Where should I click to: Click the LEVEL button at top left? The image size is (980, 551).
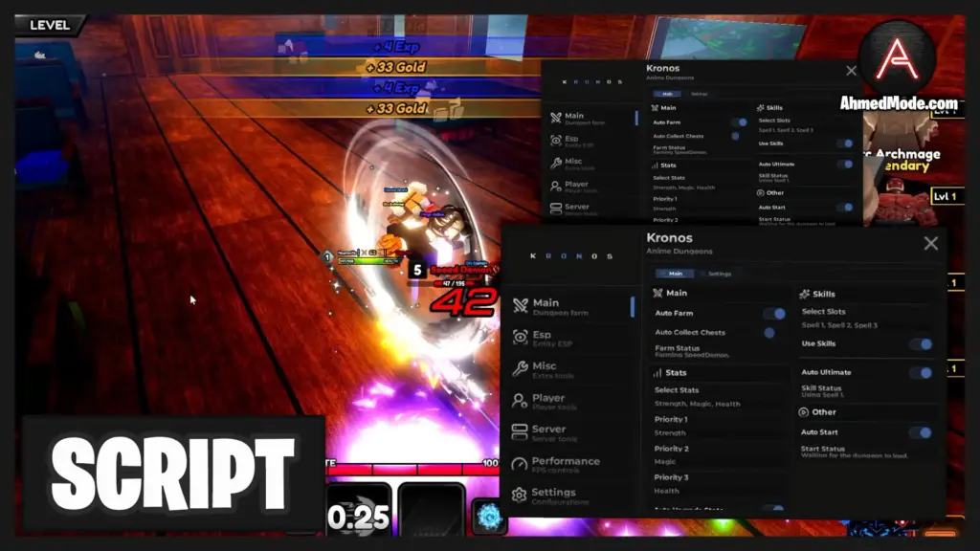pos(50,25)
